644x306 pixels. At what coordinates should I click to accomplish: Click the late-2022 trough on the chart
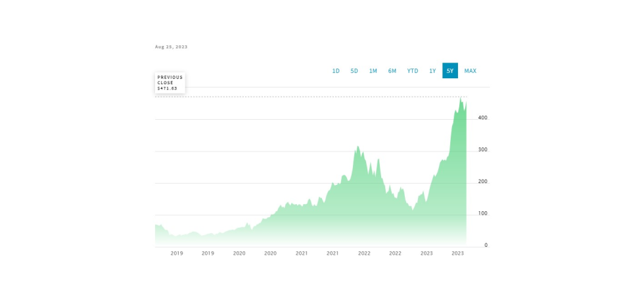(x=413, y=210)
